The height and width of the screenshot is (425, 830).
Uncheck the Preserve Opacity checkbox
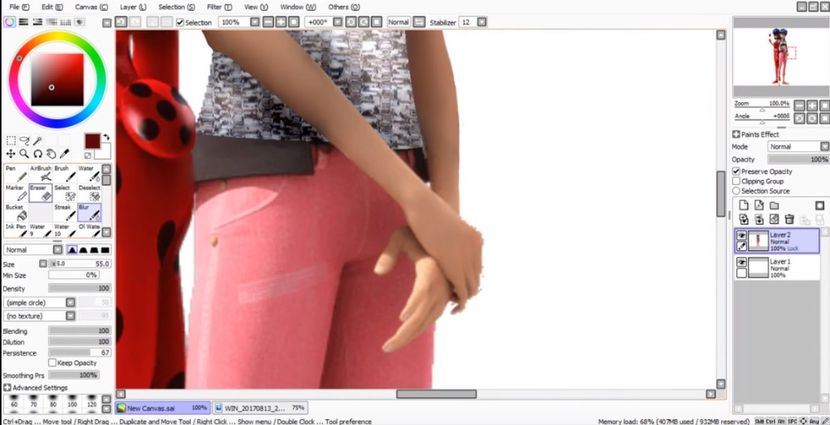737,171
